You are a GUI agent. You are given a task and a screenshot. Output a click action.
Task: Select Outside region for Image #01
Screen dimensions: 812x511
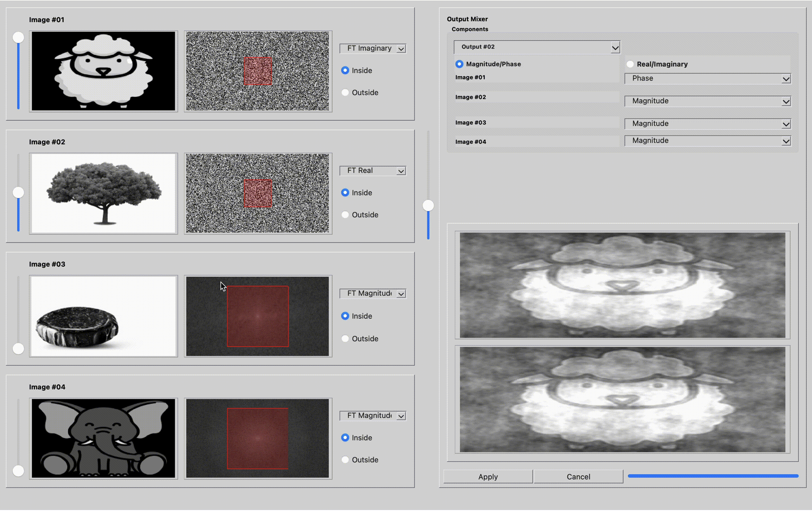[345, 92]
